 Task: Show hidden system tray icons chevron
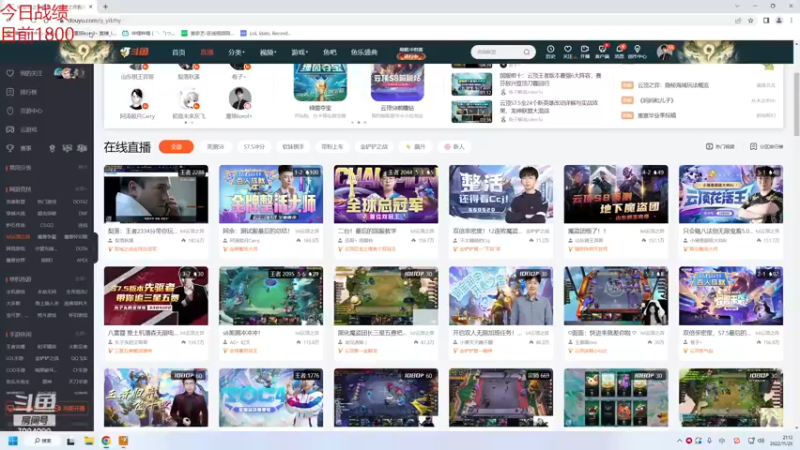point(679,441)
